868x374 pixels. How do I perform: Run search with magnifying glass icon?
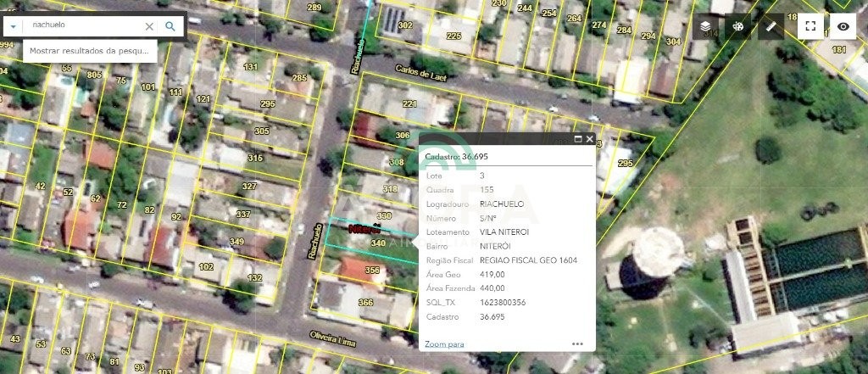coord(170,26)
